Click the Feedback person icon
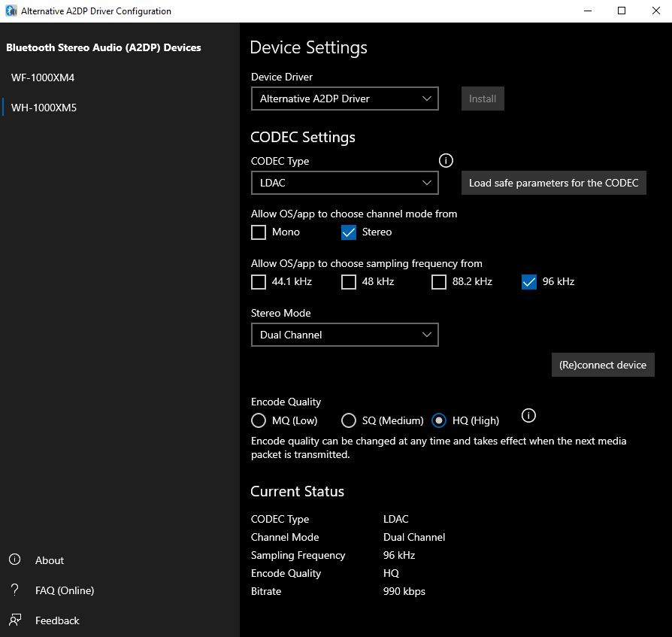Image resolution: width=672 pixels, height=637 pixels. coord(14,620)
